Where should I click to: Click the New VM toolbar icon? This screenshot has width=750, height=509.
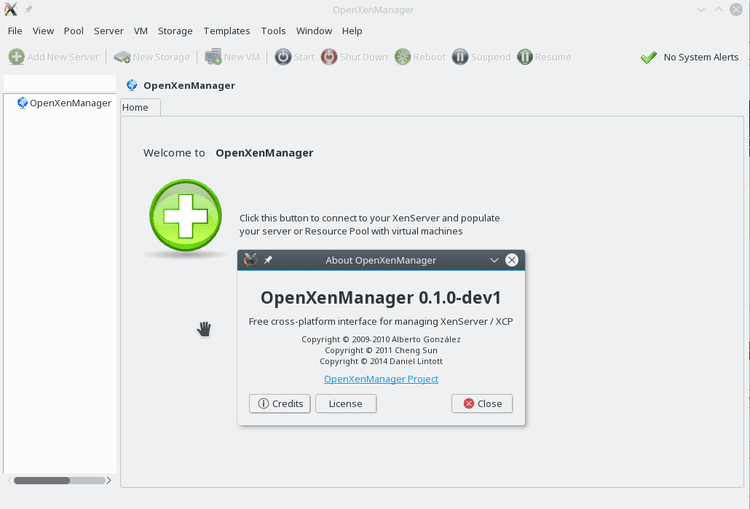(x=213, y=57)
